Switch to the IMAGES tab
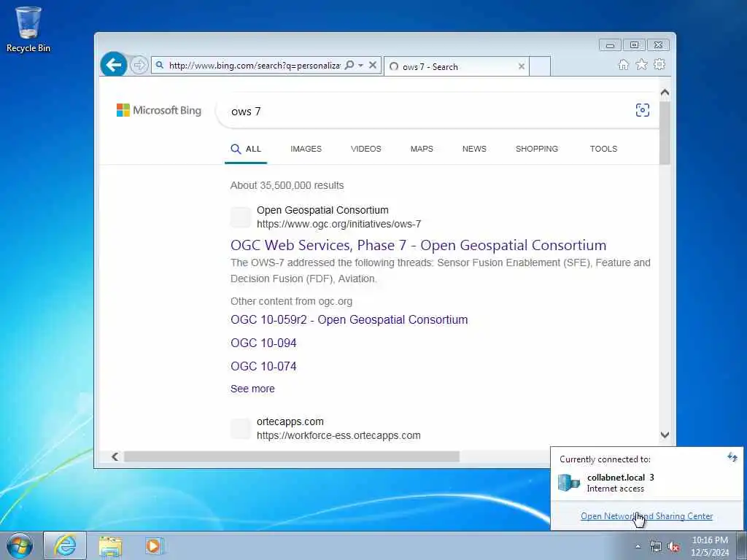Viewport: 747px width, 560px height. pyautogui.click(x=306, y=149)
